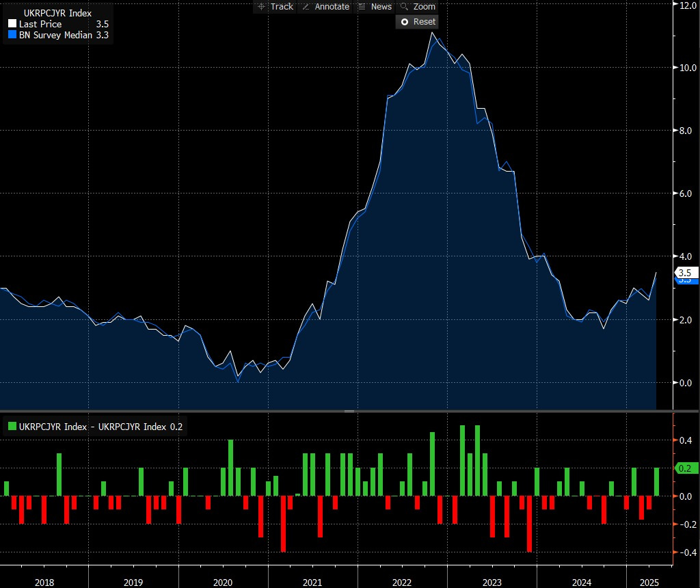Click the 2022 label on time axis
This screenshot has width=700, height=588.
click(402, 583)
